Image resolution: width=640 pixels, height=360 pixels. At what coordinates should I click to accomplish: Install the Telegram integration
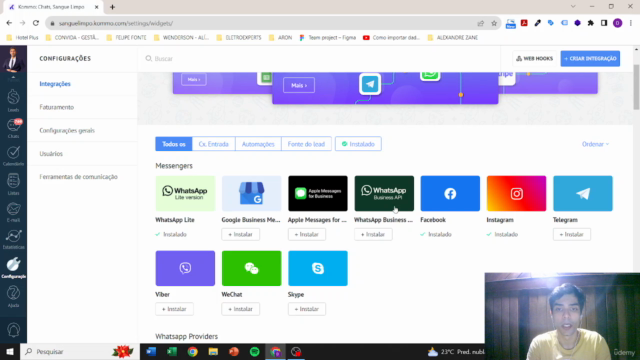[x=571, y=234]
